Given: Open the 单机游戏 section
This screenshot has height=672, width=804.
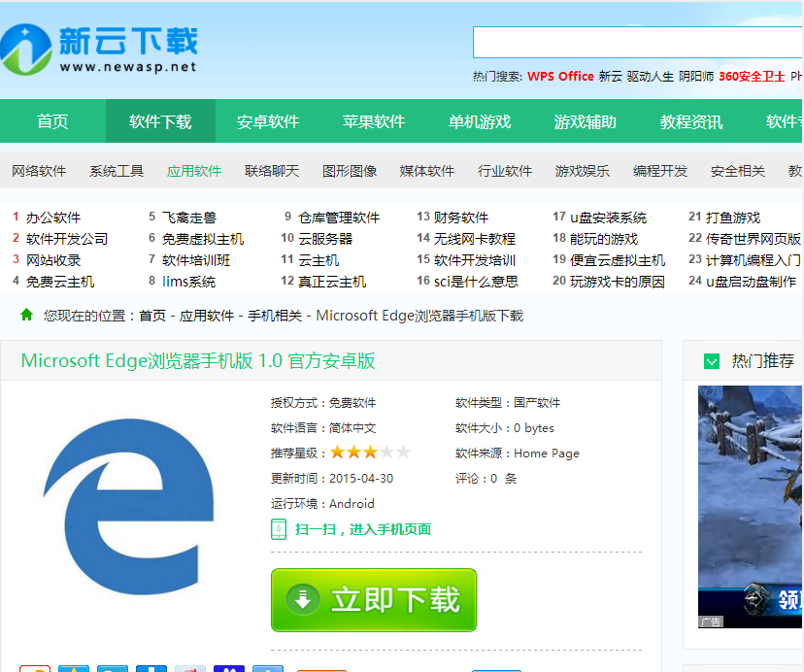Looking at the screenshot, I should pyautogui.click(x=480, y=120).
